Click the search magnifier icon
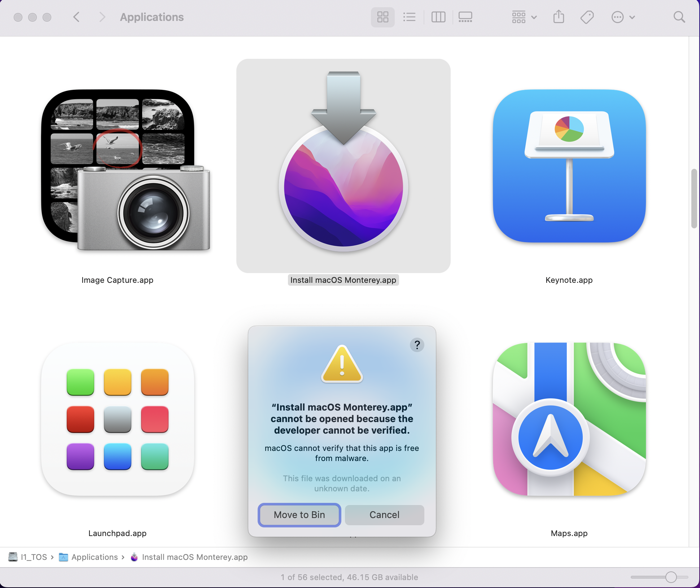 tap(679, 17)
